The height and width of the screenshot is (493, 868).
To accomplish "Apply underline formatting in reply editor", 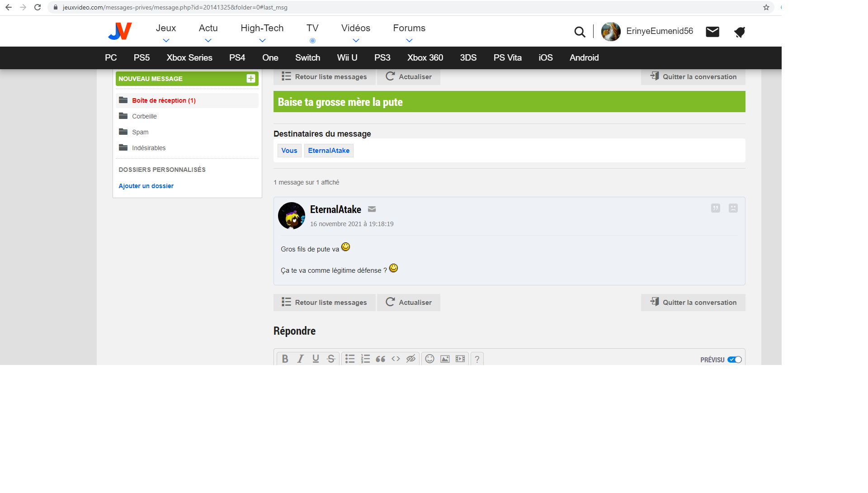I will 316,359.
